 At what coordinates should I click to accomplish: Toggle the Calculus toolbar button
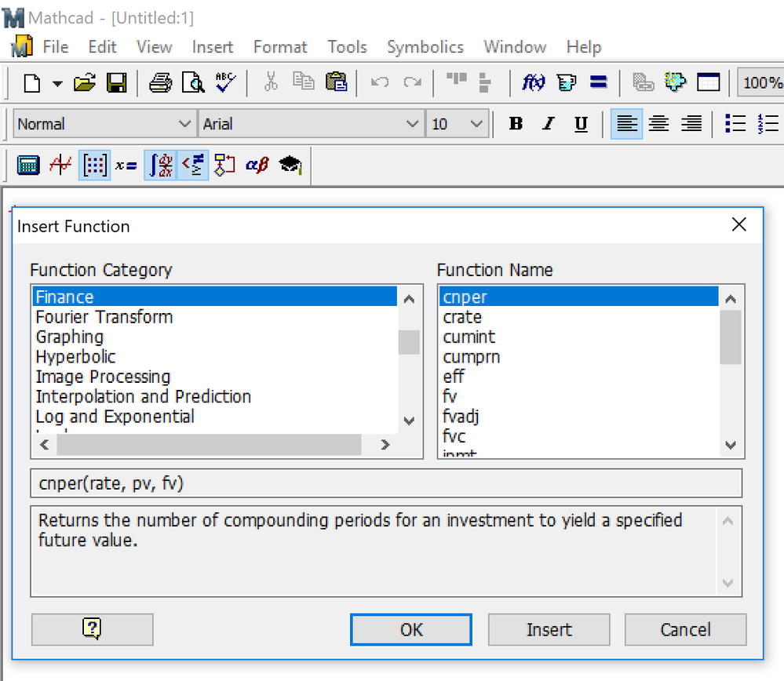161,165
